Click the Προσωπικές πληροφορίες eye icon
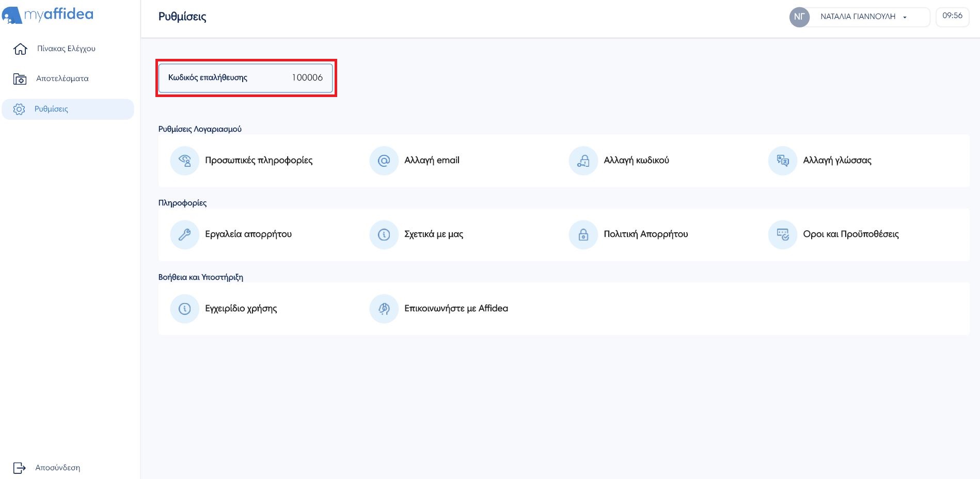The width and height of the screenshot is (980, 479). tap(184, 161)
